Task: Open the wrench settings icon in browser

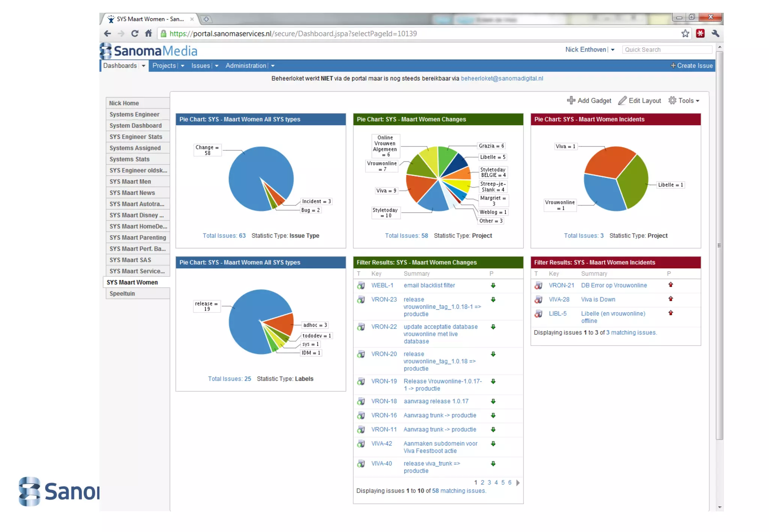Action: [715, 33]
